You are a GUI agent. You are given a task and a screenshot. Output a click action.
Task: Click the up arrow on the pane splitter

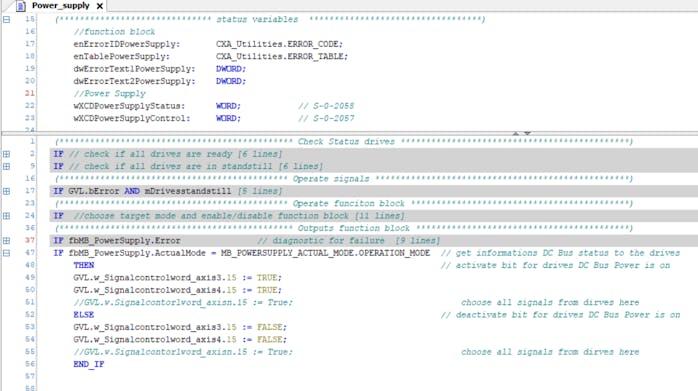tap(515, 133)
